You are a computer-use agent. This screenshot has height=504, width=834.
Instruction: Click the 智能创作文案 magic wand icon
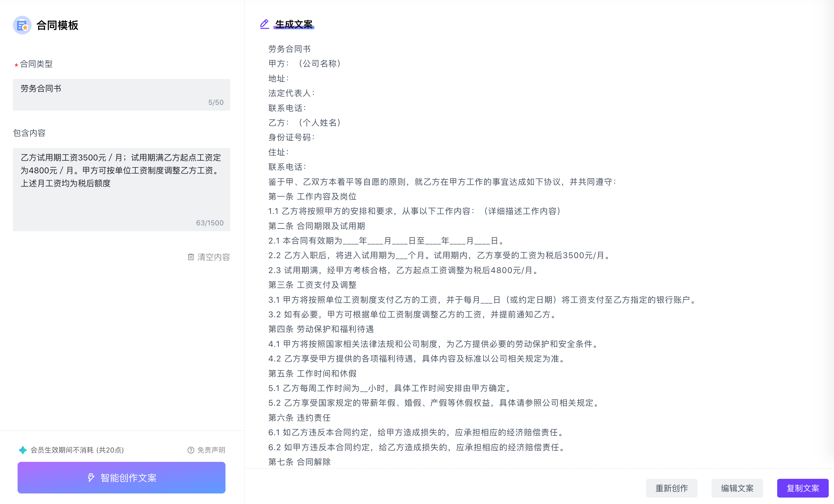point(90,476)
